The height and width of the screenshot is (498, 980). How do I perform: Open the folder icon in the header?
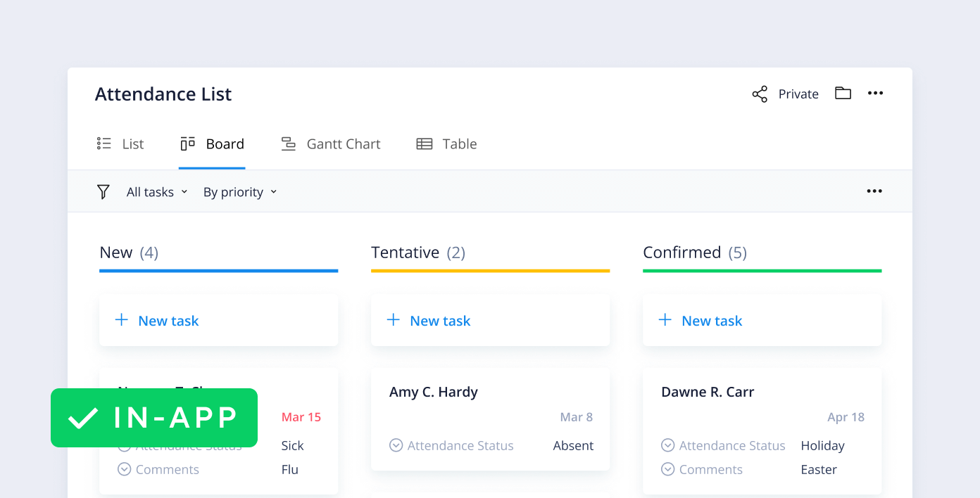point(843,93)
